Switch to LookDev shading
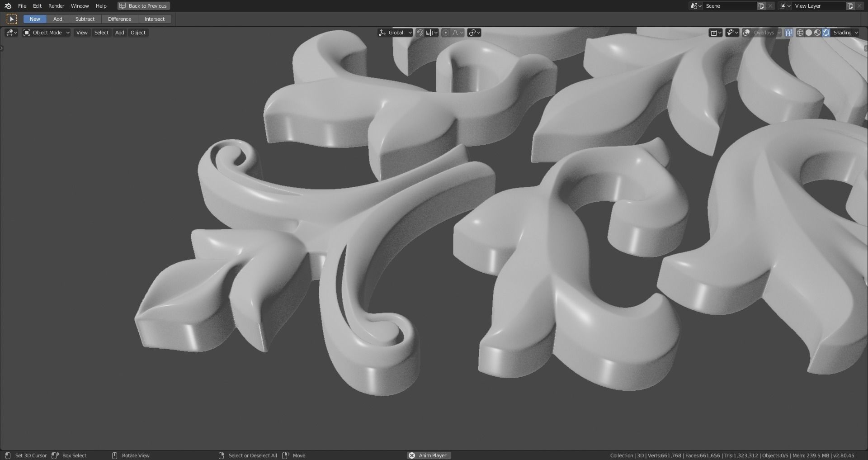The width and height of the screenshot is (868, 460). point(817,33)
